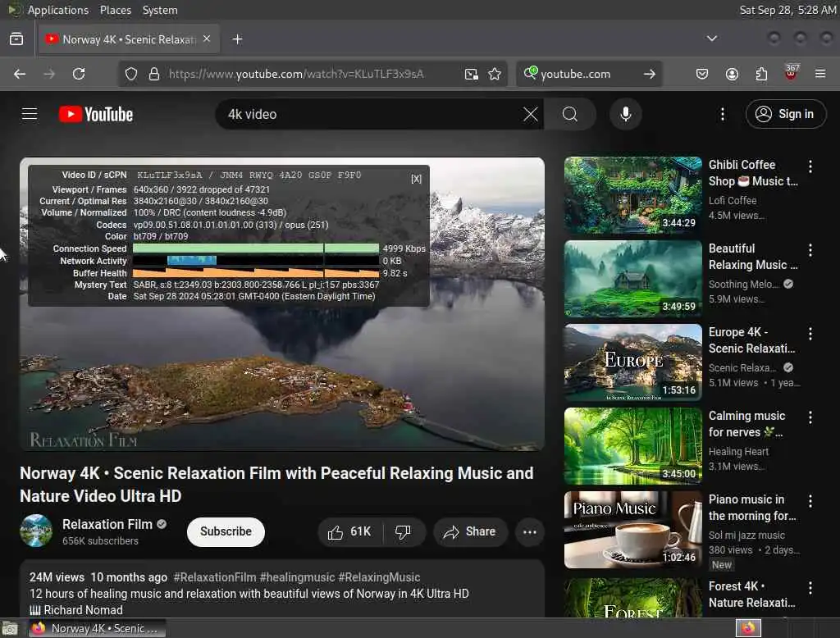Screen dimensions: 840x638
Task: Open the extensions puzzle icon
Action: click(761, 74)
